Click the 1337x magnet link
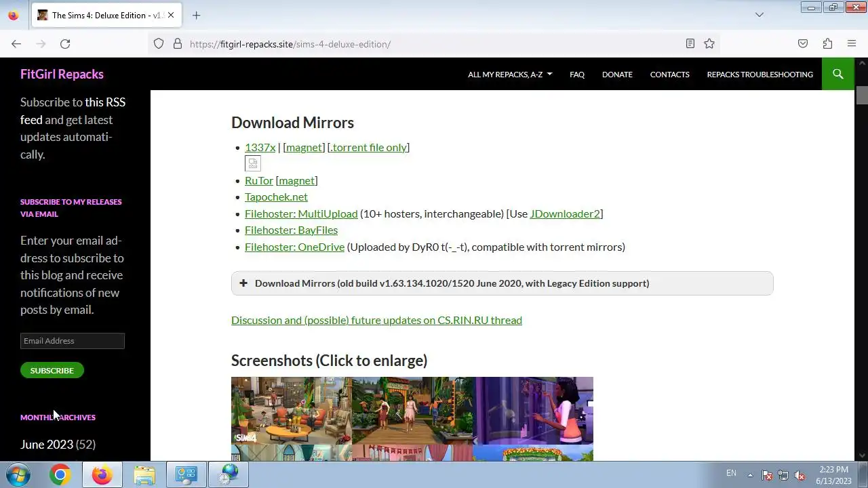Image resolution: width=868 pixels, height=488 pixels. coord(303,147)
